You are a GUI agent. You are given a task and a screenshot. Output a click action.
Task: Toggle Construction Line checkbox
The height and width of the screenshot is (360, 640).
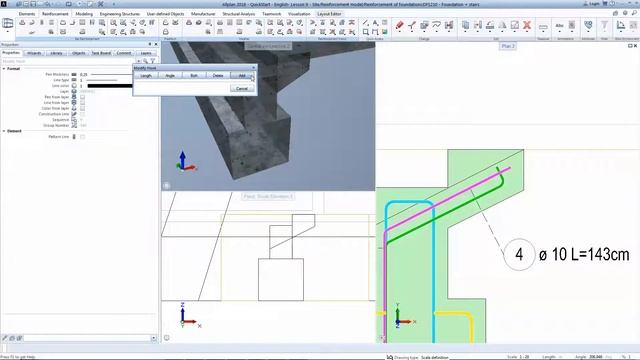click(82, 114)
